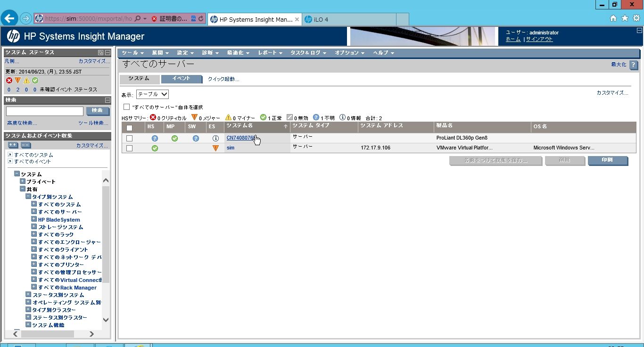The image size is (644, 347).
Task: Collapse the システム tree node
Action: coord(17,174)
